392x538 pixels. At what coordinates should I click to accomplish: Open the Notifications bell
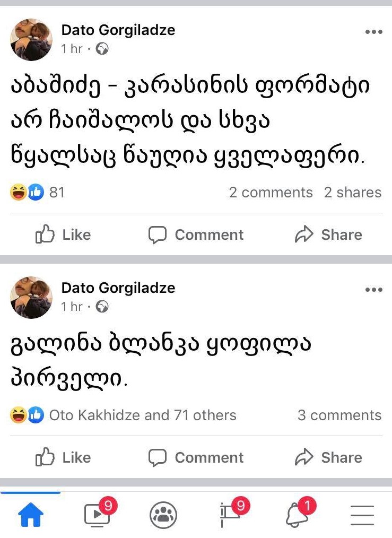[x=297, y=515]
